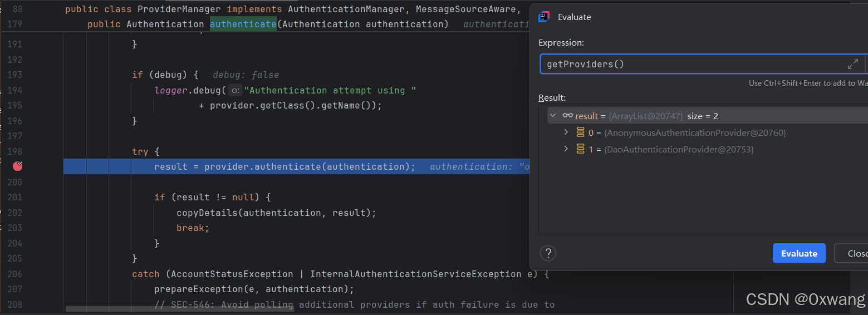Click the AccountStatusException catch clause
Image resolution: width=868 pixels, height=315 pixels.
340,274
